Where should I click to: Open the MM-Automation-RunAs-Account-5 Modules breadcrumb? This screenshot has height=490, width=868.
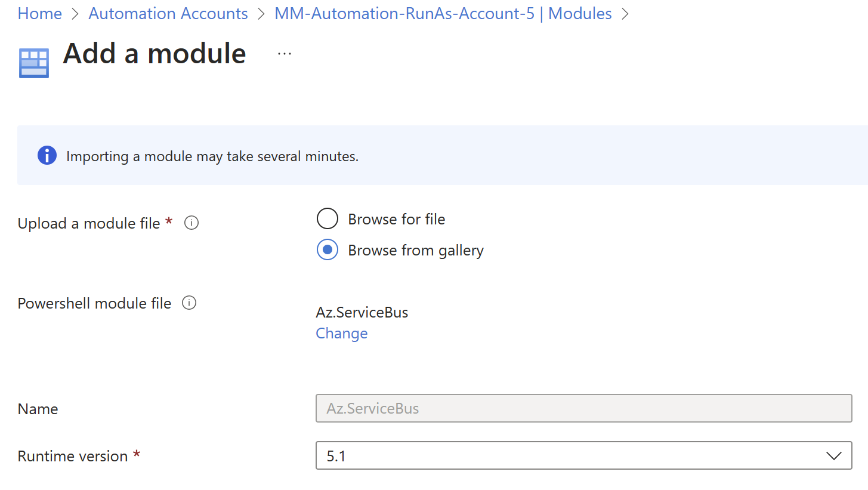point(443,13)
